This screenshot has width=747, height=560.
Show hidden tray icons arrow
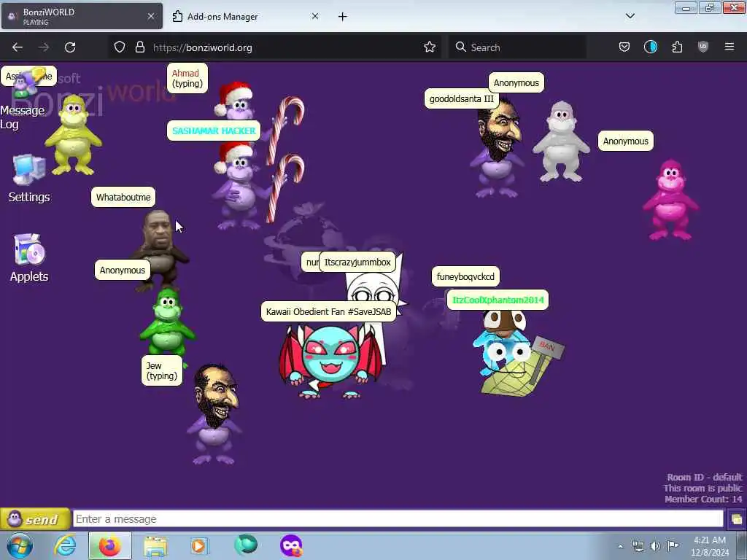(x=620, y=546)
